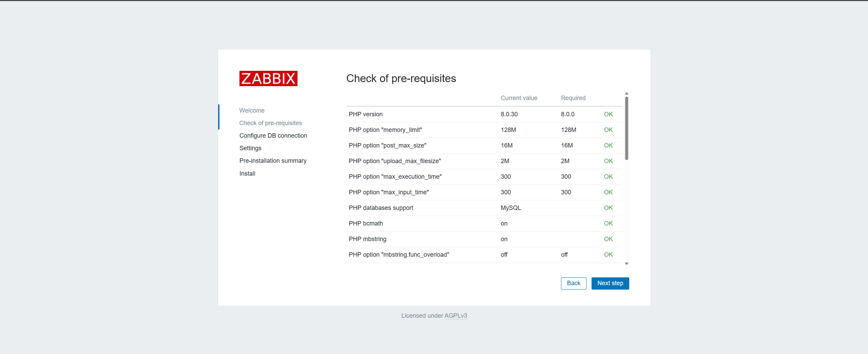Click the OK status for mbstring.func_overload
868x354 pixels.
pyautogui.click(x=608, y=255)
